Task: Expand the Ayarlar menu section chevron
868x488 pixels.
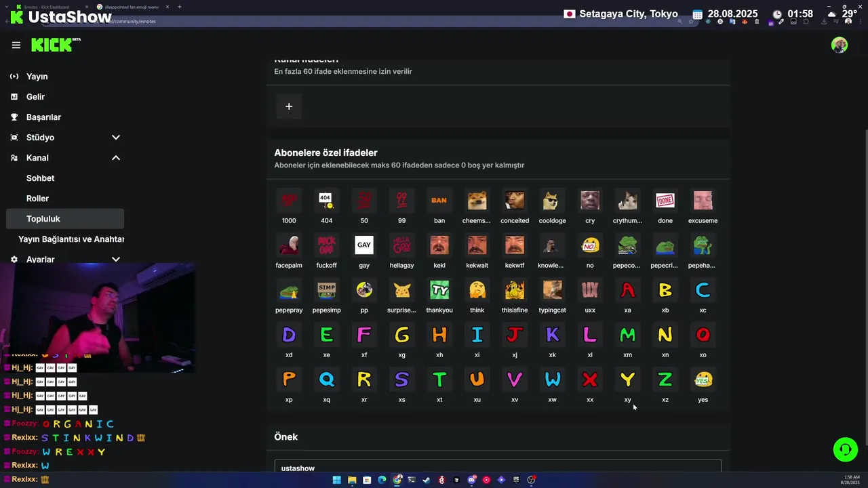Action: click(x=116, y=260)
